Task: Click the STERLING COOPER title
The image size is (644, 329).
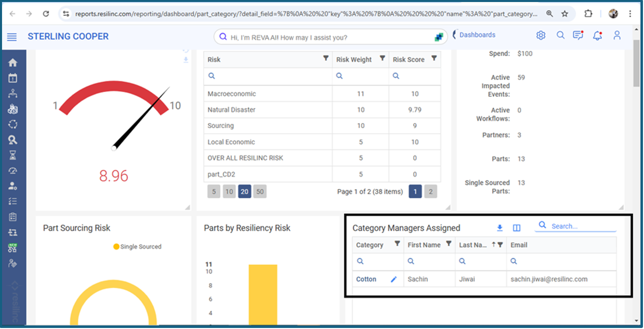Action: 68,36
